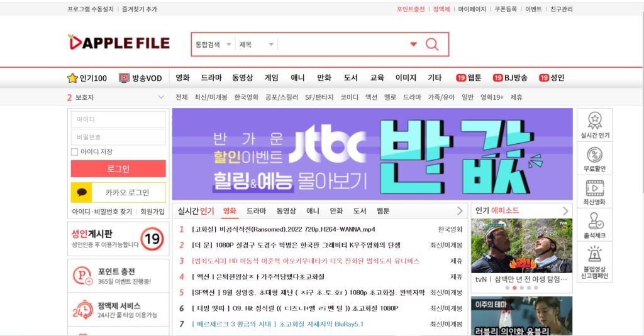Switch to 동영상 tab in 실시간 인기
Screen dimensions: 644x336
pyautogui.click(x=286, y=211)
